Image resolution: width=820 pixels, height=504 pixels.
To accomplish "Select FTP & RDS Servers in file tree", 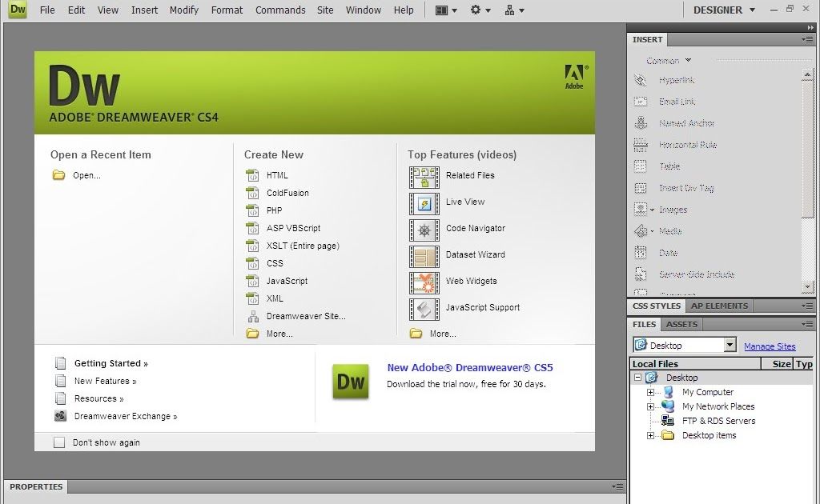I will click(x=718, y=421).
